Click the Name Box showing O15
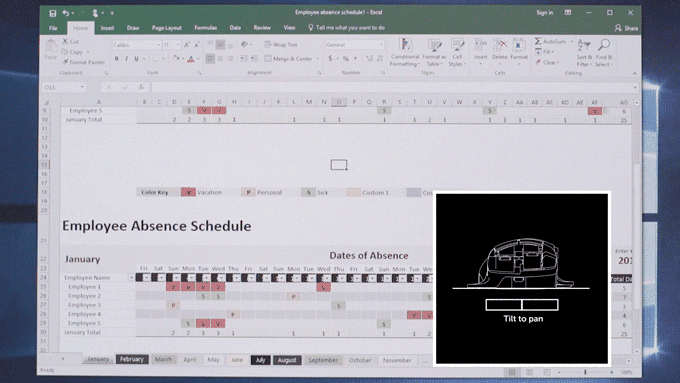Image resolution: width=680 pixels, height=383 pixels. [64, 87]
